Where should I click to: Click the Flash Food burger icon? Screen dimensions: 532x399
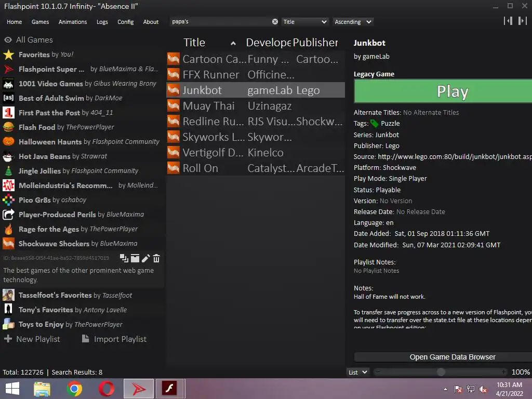click(x=8, y=127)
